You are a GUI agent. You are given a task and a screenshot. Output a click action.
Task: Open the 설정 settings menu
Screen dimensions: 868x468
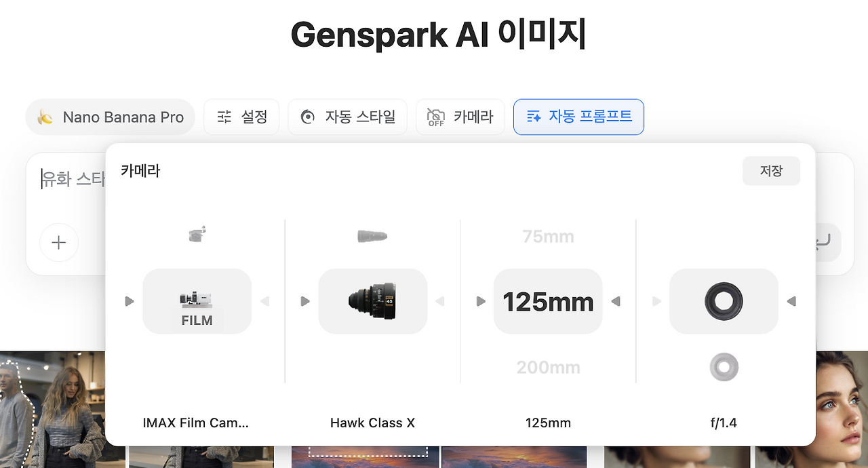click(x=241, y=117)
